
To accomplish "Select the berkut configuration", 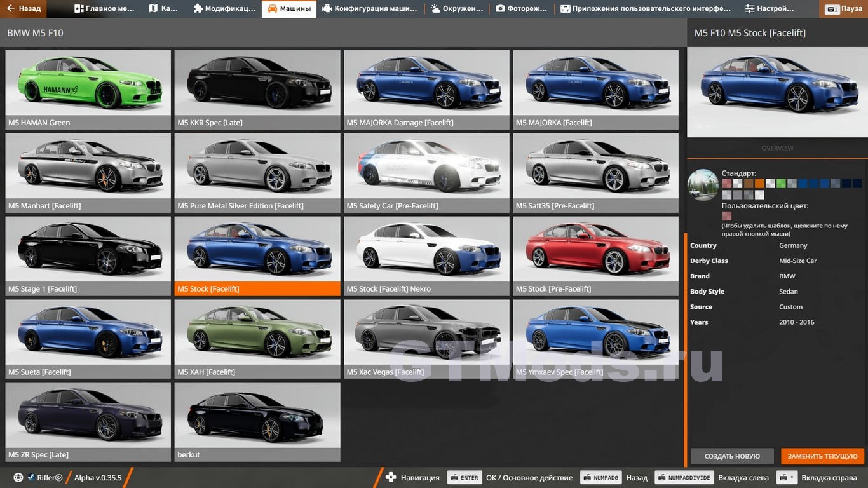I will pyautogui.click(x=257, y=422).
